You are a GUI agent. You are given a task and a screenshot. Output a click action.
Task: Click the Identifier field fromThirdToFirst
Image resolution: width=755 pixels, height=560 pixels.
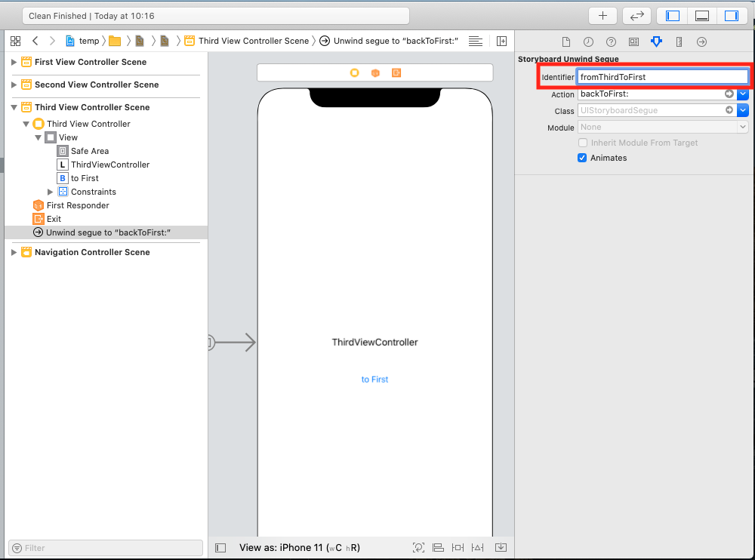tap(663, 77)
